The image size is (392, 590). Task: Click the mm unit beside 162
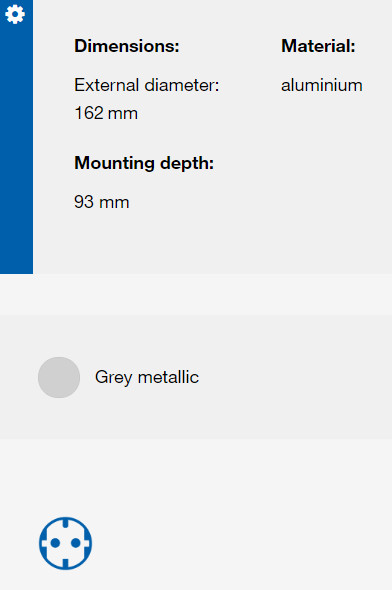pos(123,114)
